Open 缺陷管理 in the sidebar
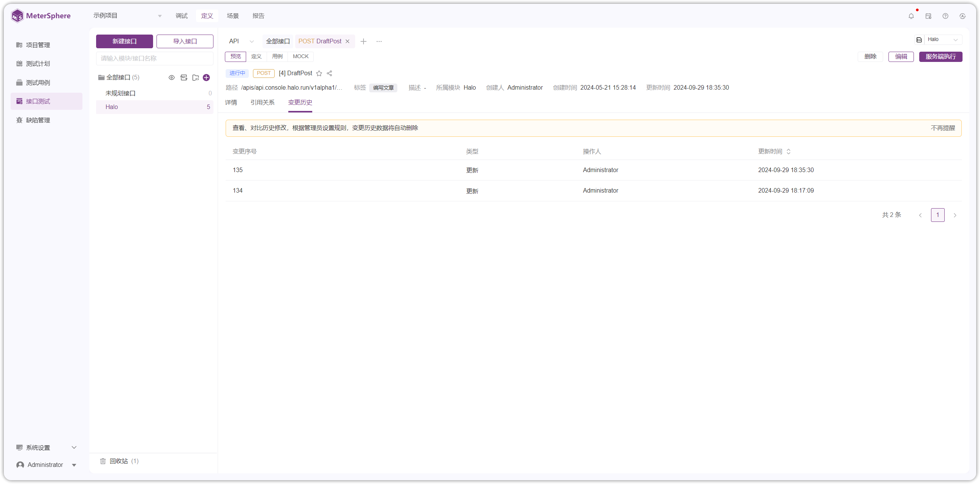 46,120
